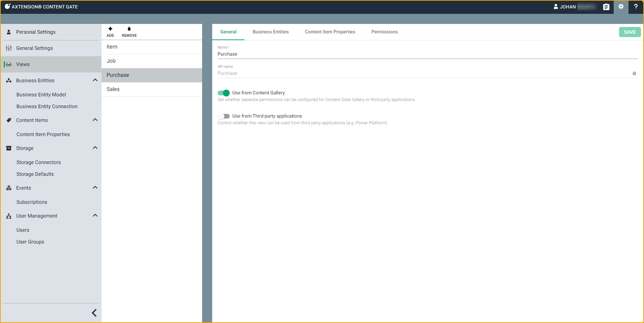Image resolution: width=644 pixels, height=323 pixels.
Task: Switch to the Business Entities tab
Action: coord(271,32)
